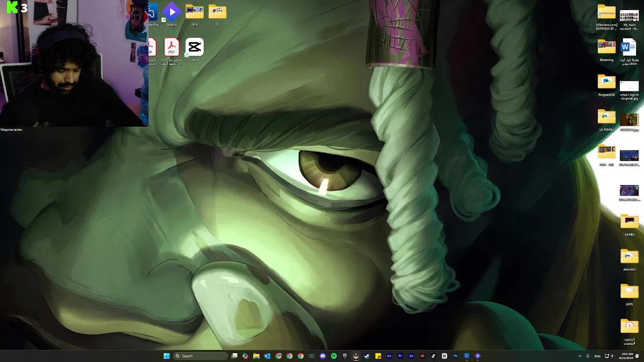
Task: Click the taskbar Search box
Action: tap(200, 356)
